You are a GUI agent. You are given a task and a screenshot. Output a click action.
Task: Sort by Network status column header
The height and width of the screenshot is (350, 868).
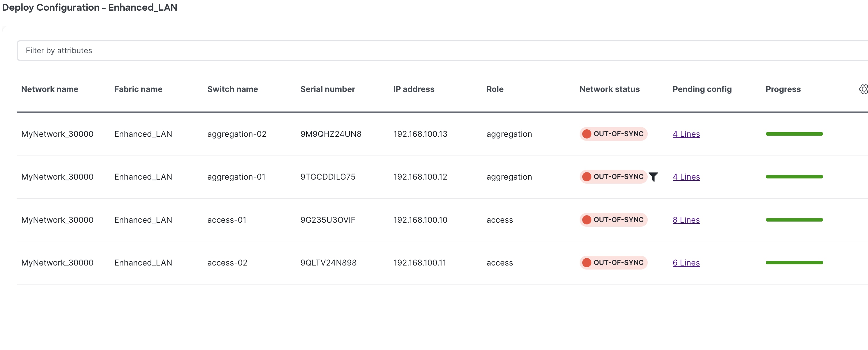click(x=609, y=89)
